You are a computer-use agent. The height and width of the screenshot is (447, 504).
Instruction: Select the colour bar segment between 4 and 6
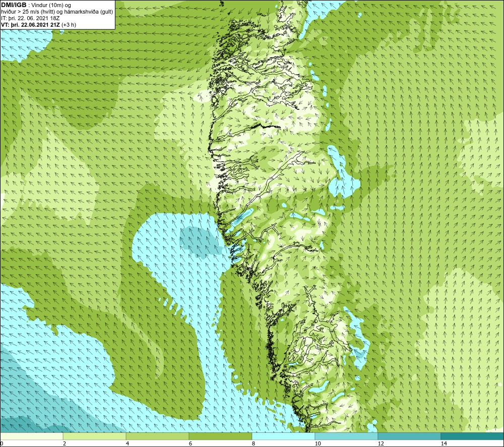(157, 436)
